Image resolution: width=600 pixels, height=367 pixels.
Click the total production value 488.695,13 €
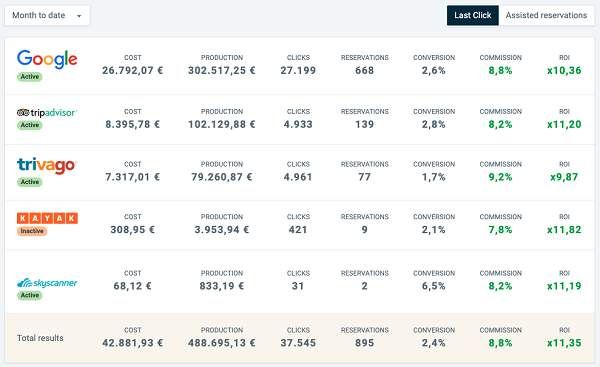tap(222, 343)
